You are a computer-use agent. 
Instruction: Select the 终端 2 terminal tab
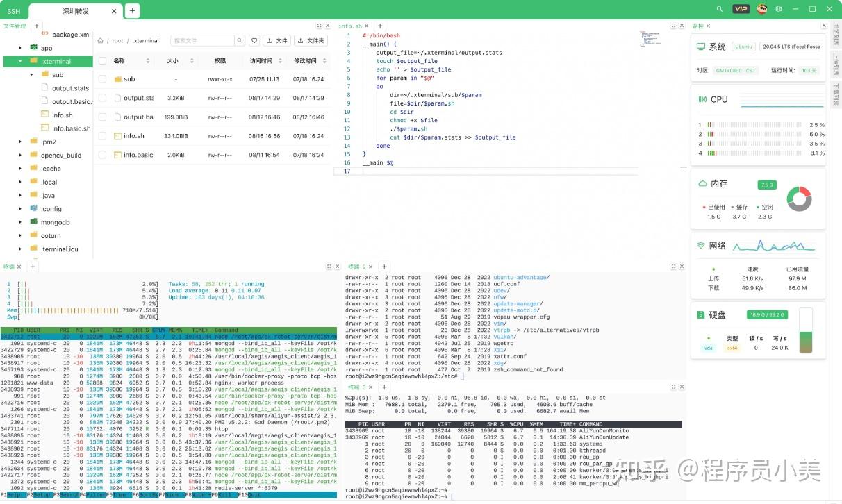(356, 267)
